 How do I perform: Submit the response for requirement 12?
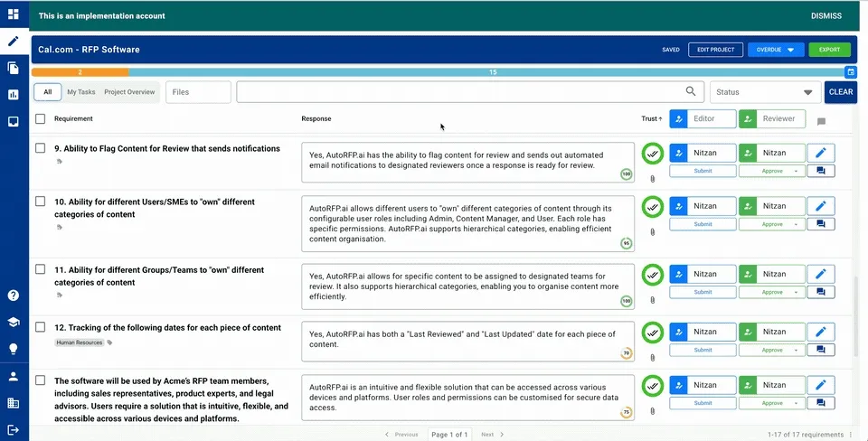point(703,350)
